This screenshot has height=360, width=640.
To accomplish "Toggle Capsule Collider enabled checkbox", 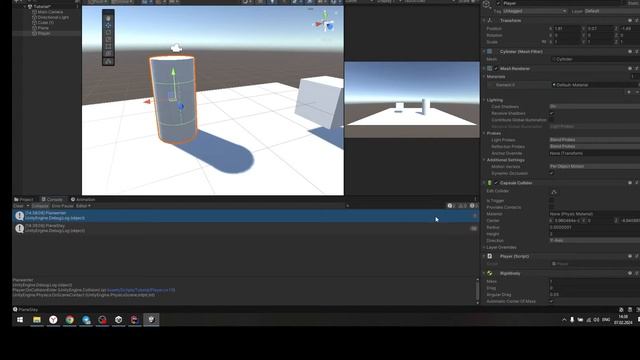I will click(x=496, y=183).
